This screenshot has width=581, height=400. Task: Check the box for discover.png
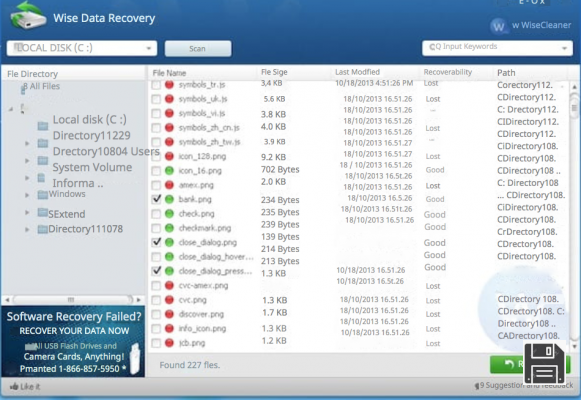[x=156, y=314]
